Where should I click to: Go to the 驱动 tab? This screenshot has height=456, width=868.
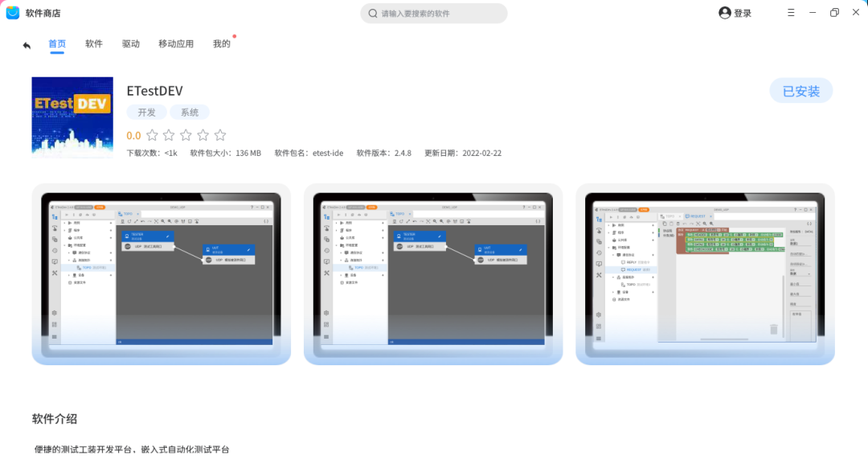131,44
